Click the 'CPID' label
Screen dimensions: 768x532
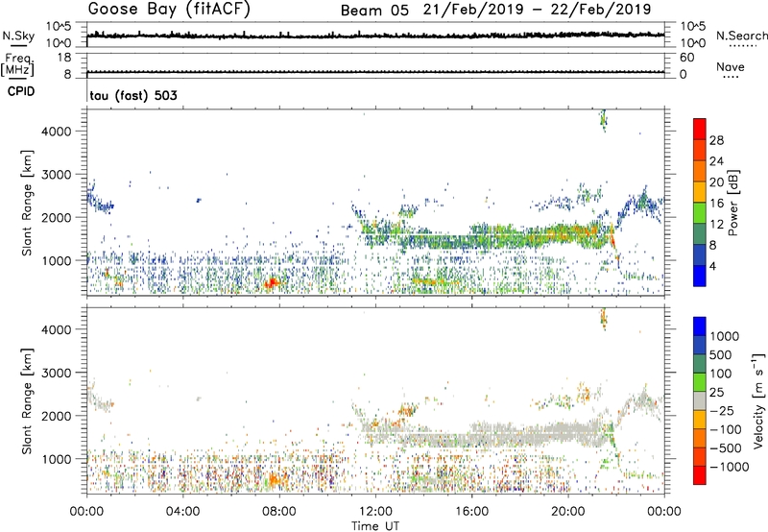coord(21,91)
